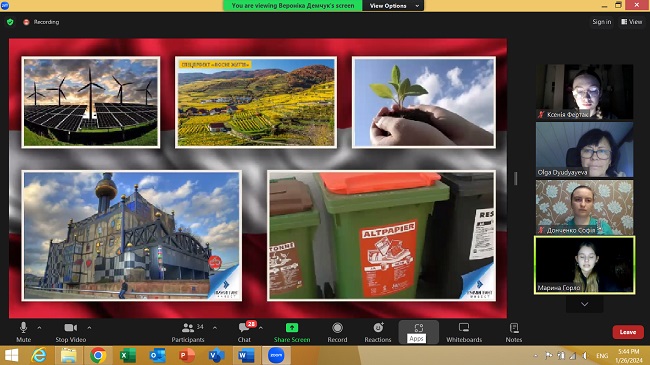Select Olga Dyudyayeva video thumbnail
This screenshot has height=365, width=650.
584,149
